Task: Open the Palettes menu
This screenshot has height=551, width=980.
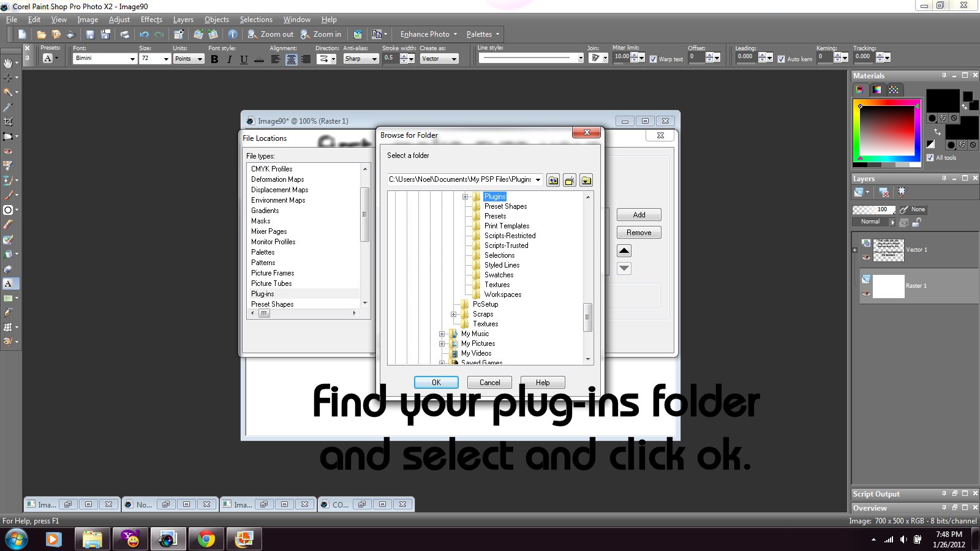Action: [483, 34]
